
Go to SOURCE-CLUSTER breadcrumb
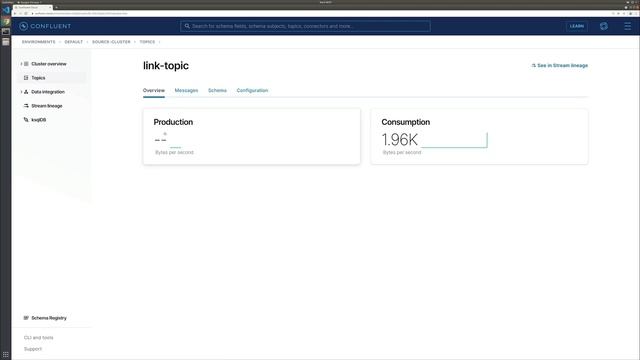[111, 42]
